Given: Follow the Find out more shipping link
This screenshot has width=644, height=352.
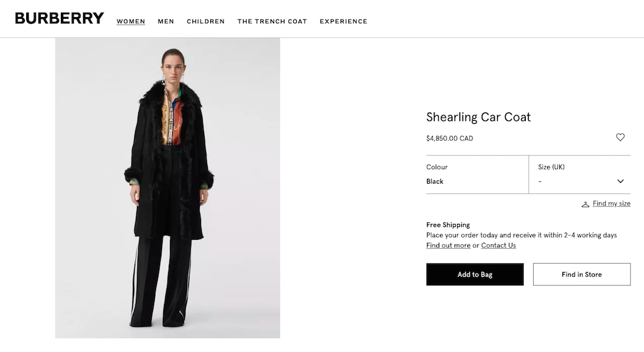Looking at the screenshot, I should (x=448, y=245).
